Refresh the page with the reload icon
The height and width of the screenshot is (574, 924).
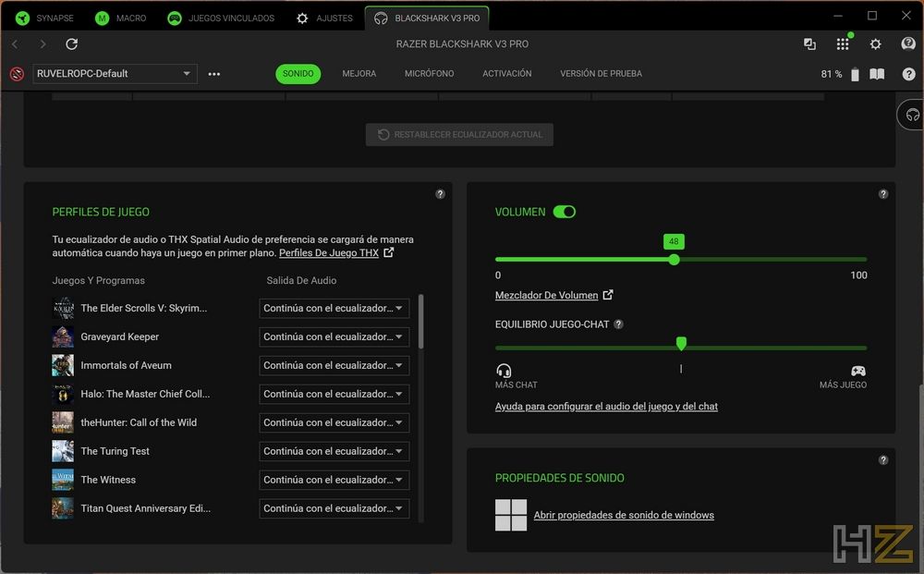click(x=71, y=44)
